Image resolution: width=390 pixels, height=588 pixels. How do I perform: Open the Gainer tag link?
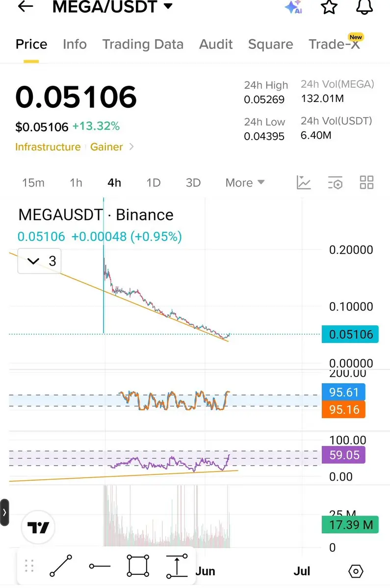pos(106,147)
